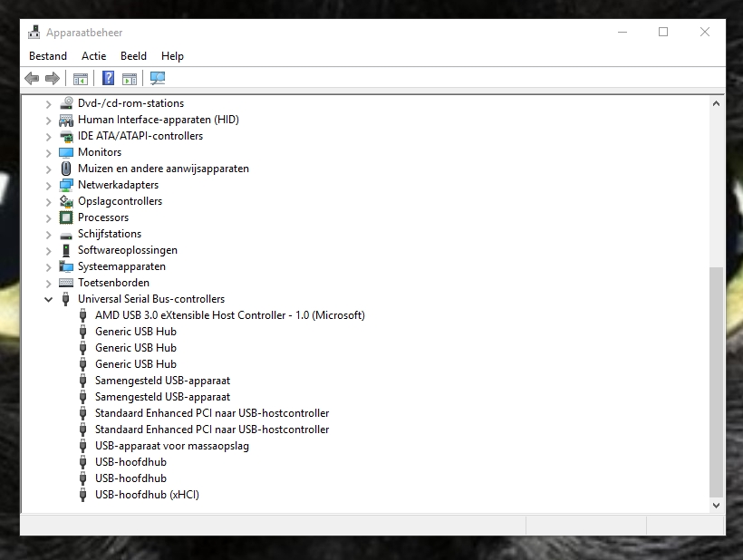Screen dimensions: 743x560
Task: Click the Forward arrow toolbar icon
Action: pyautogui.click(x=53, y=78)
